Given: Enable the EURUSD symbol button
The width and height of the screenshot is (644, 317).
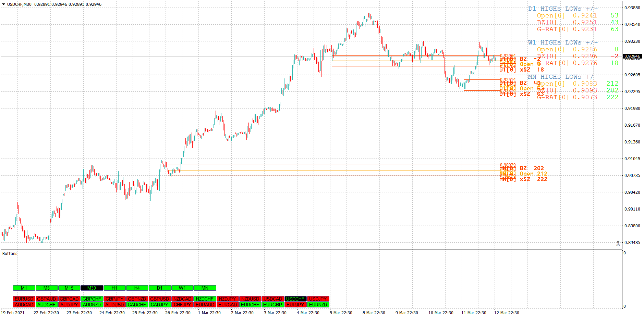Looking at the screenshot, I should tap(24, 299).
